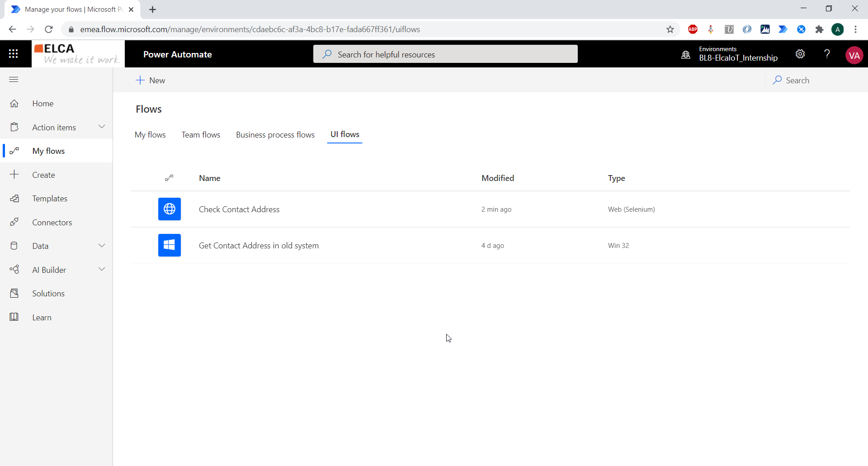The height and width of the screenshot is (466, 868).
Task: Click the Action items clipboard icon
Action: point(14,127)
